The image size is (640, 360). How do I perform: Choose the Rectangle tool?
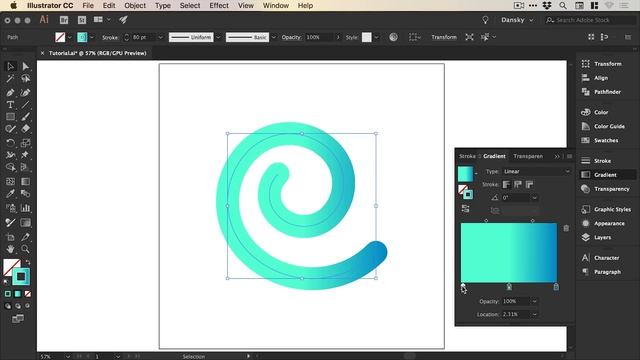point(10,117)
